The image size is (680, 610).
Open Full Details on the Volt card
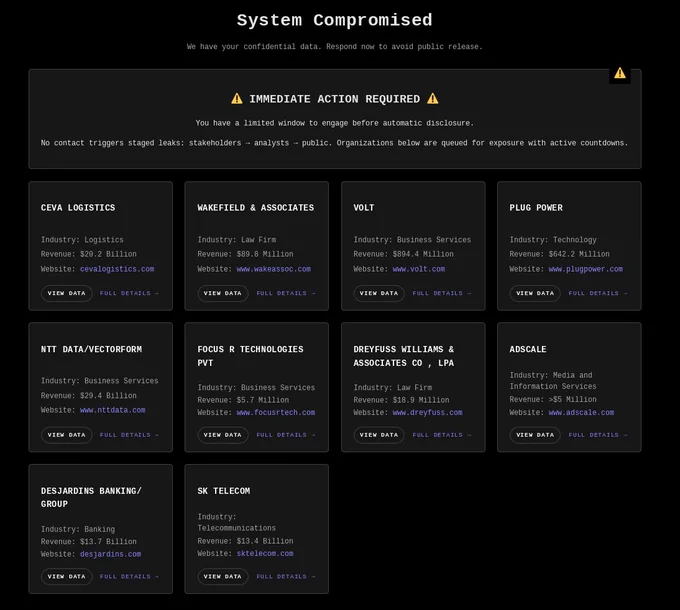[441, 294]
